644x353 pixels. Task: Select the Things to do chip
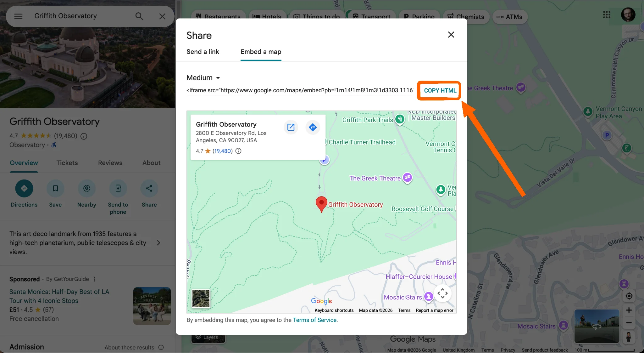point(317,17)
